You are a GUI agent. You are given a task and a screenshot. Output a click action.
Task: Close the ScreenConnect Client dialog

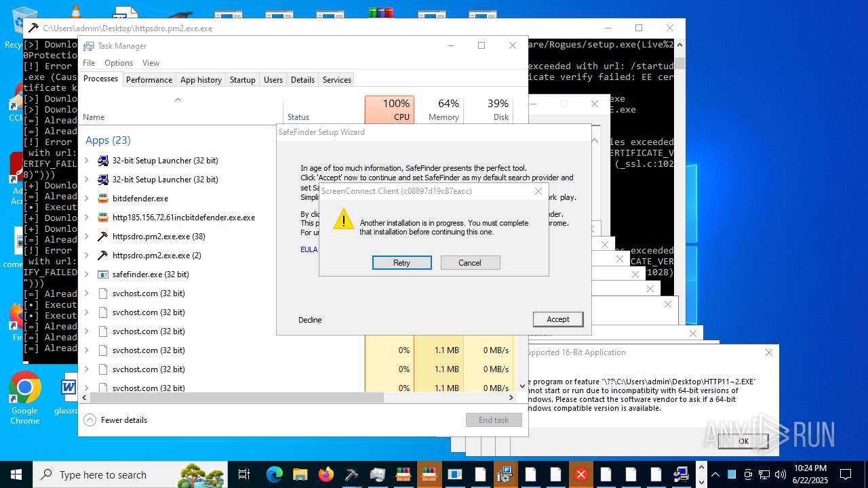538,191
